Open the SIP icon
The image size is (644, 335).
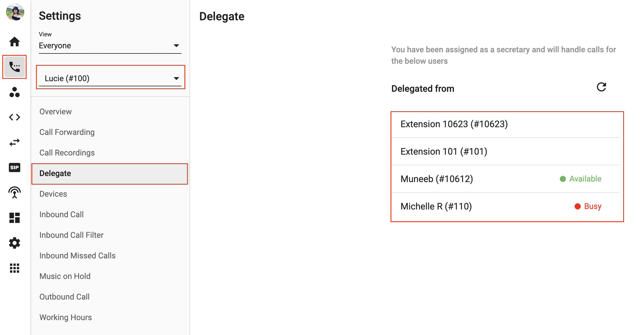coord(15,167)
